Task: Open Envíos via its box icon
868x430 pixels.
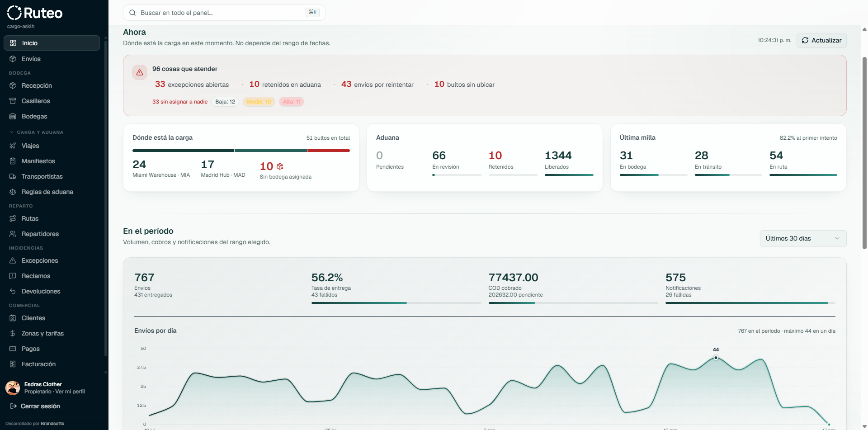Action: [13, 59]
